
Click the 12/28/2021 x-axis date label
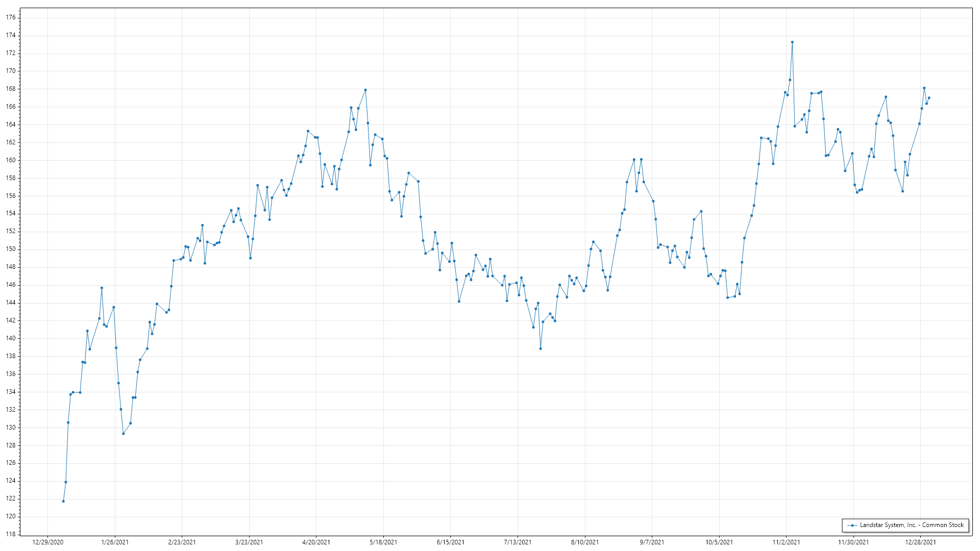click(x=920, y=542)
